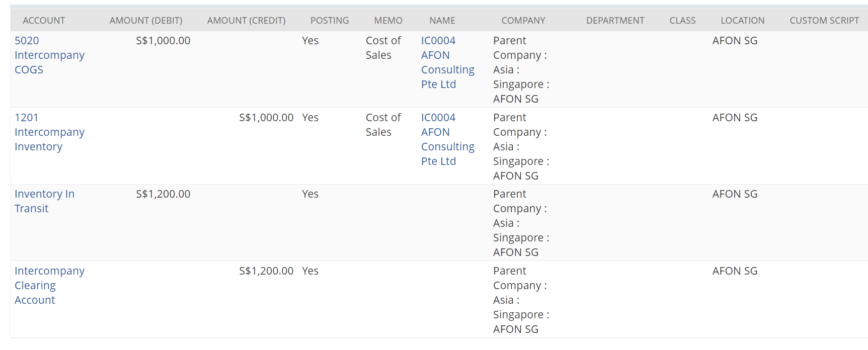The height and width of the screenshot is (350, 868).
Task: Click the CUSTOM SCRIPT column header
Action: (x=824, y=21)
